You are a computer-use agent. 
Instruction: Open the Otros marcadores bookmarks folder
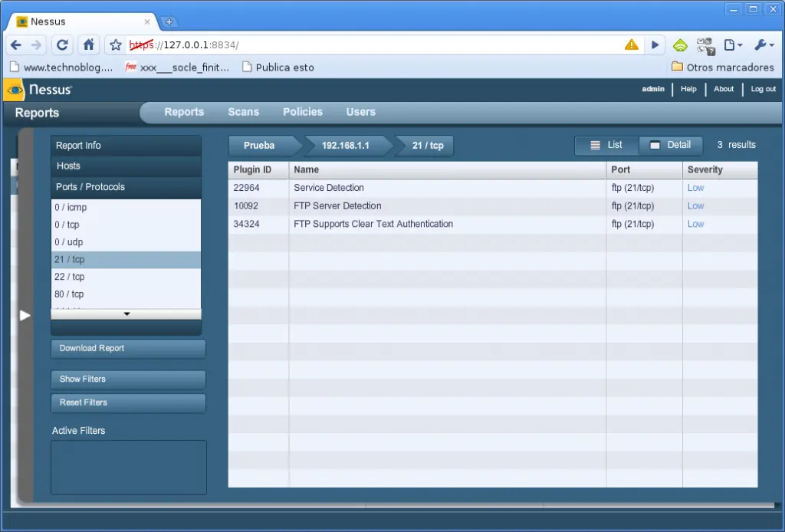pos(723,67)
